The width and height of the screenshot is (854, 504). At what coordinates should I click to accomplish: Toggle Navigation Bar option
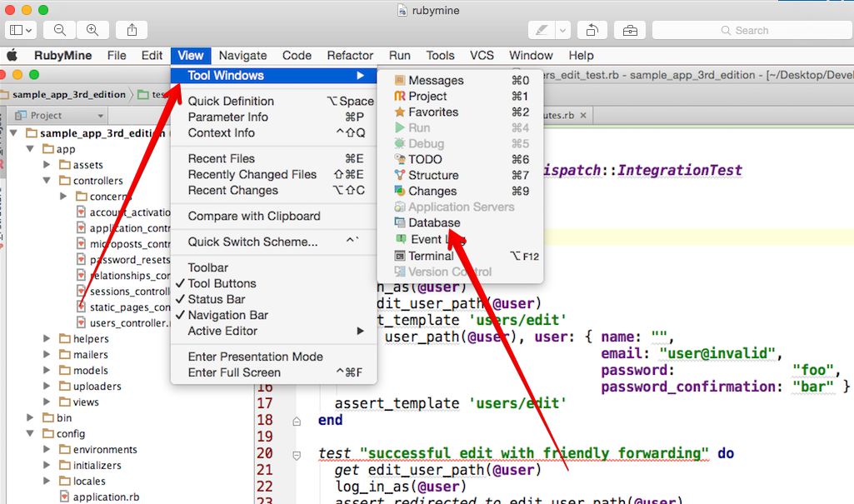tap(273, 315)
